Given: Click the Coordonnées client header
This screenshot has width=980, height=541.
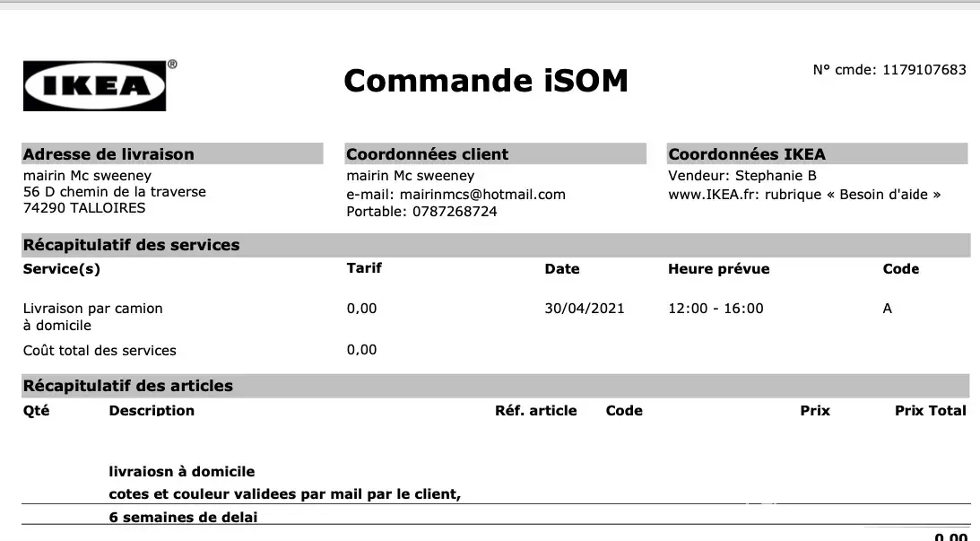Looking at the screenshot, I should [x=427, y=154].
